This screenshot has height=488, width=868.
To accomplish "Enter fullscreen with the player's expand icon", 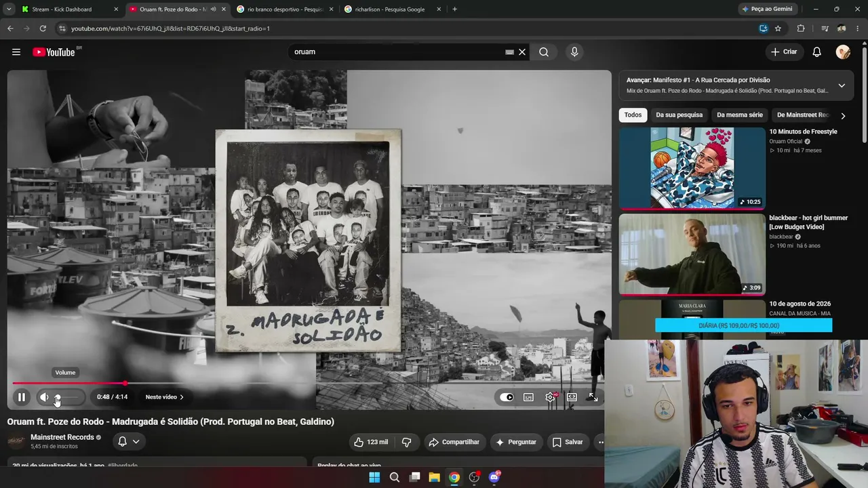I will pyautogui.click(x=593, y=397).
